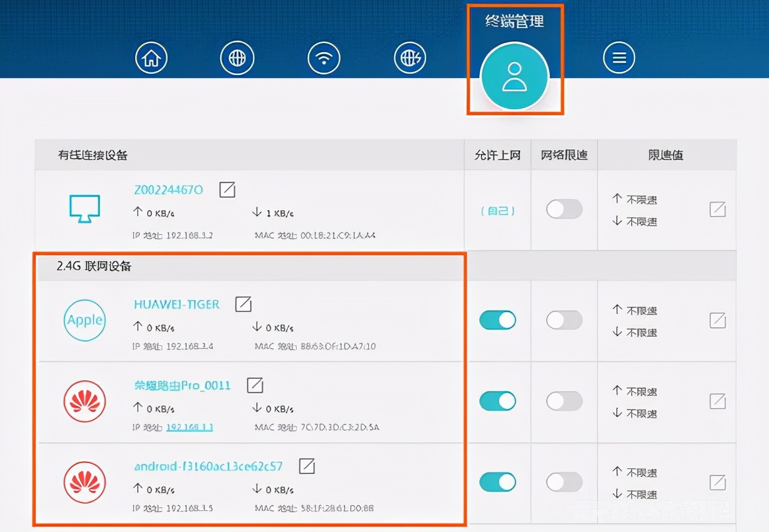Enable network speed limit for Z00224467O
This screenshot has height=532, width=769.
coord(564,209)
